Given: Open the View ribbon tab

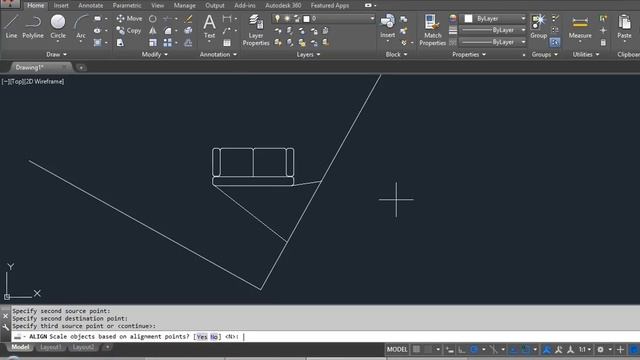Looking at the screenshot, I should click(158, 5).
